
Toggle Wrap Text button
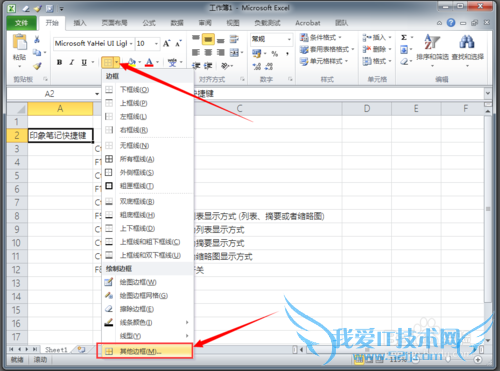[x=234, y=39]
